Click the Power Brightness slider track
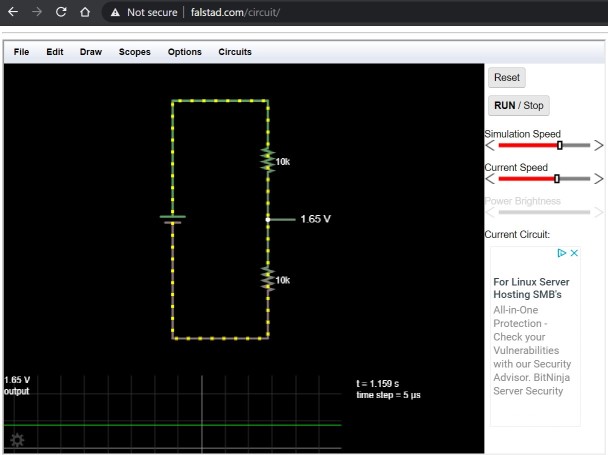This screenshot has width=608, height=455. 544,212
